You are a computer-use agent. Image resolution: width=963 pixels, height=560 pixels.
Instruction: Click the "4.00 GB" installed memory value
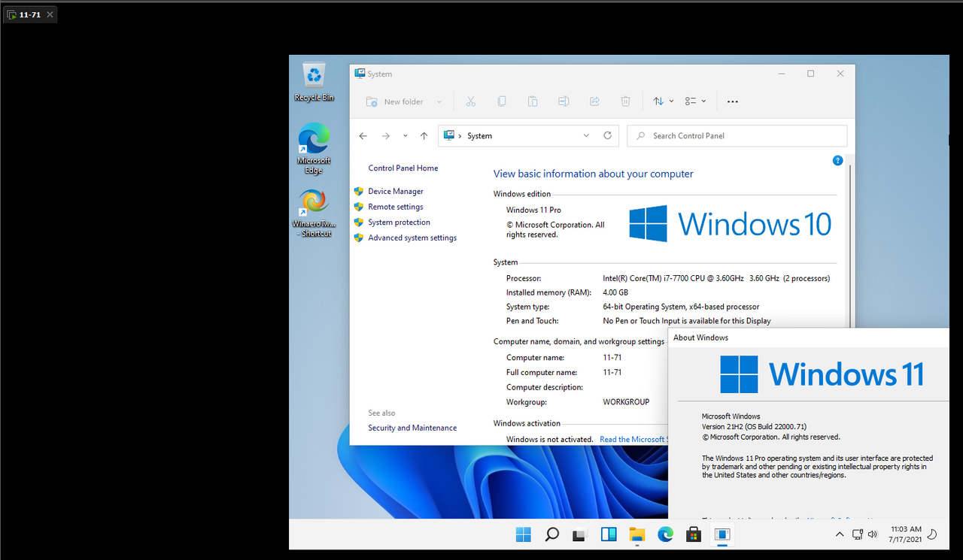point(615,292)
